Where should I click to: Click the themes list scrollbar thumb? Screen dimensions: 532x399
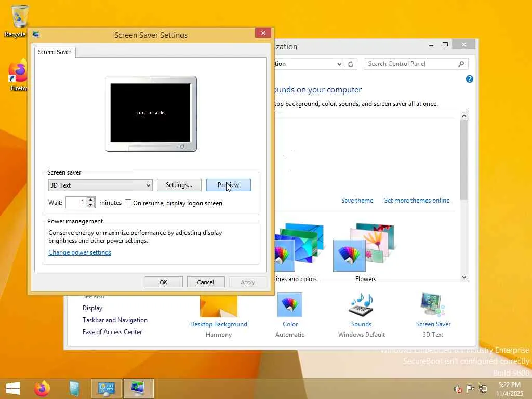[x=464, y=160]
